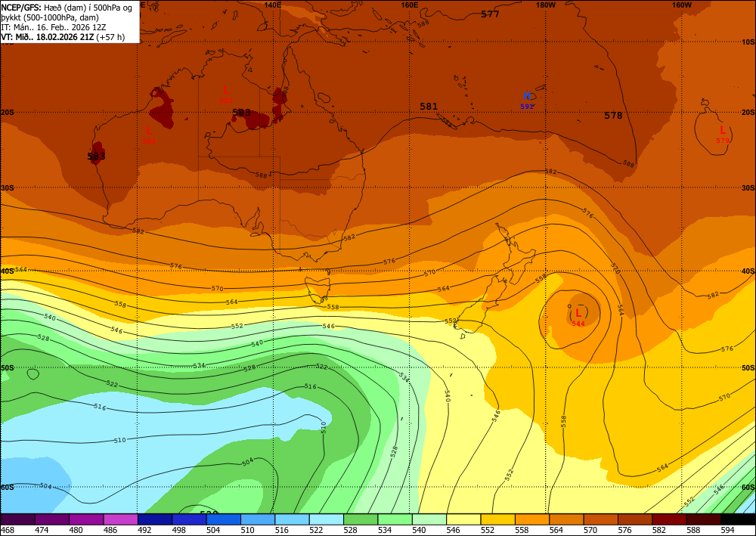The width and height of the screenshot is (756, 536).
Task: Click the '578' height value on the map
Action: (613, 116)
